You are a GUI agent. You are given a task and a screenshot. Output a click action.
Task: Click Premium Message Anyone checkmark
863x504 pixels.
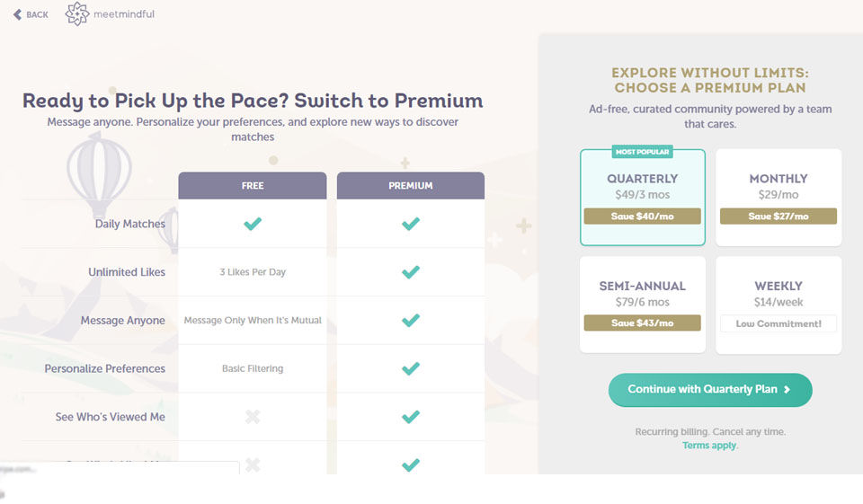[x=411, y=321]
